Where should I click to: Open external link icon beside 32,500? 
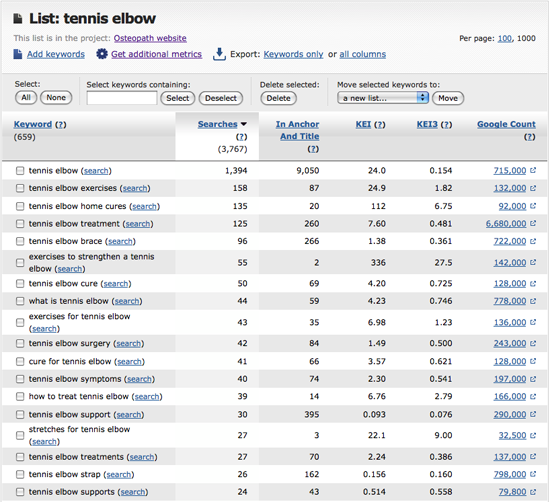(533, 435)
